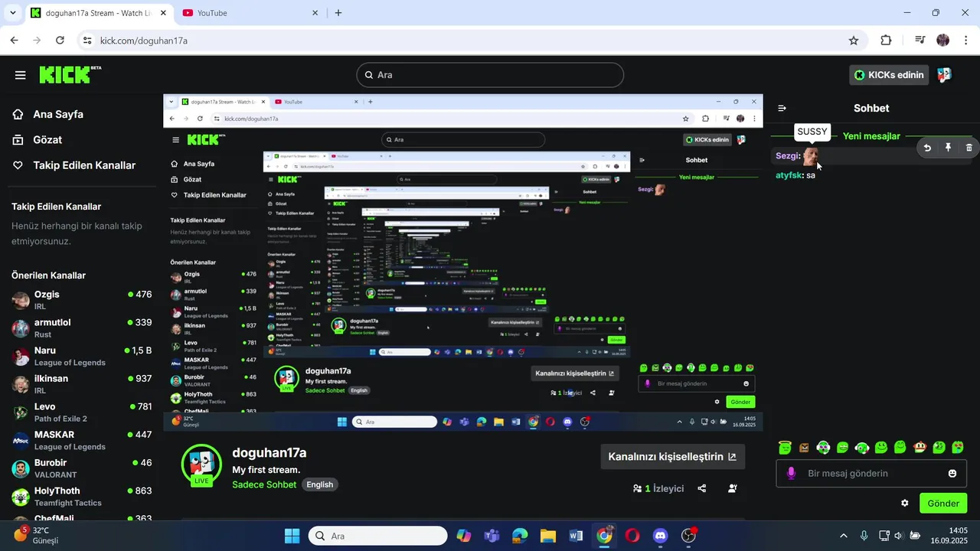Click the Sezgi username in chat
Viewport: 980px width, 551px height.
[787, 155]
